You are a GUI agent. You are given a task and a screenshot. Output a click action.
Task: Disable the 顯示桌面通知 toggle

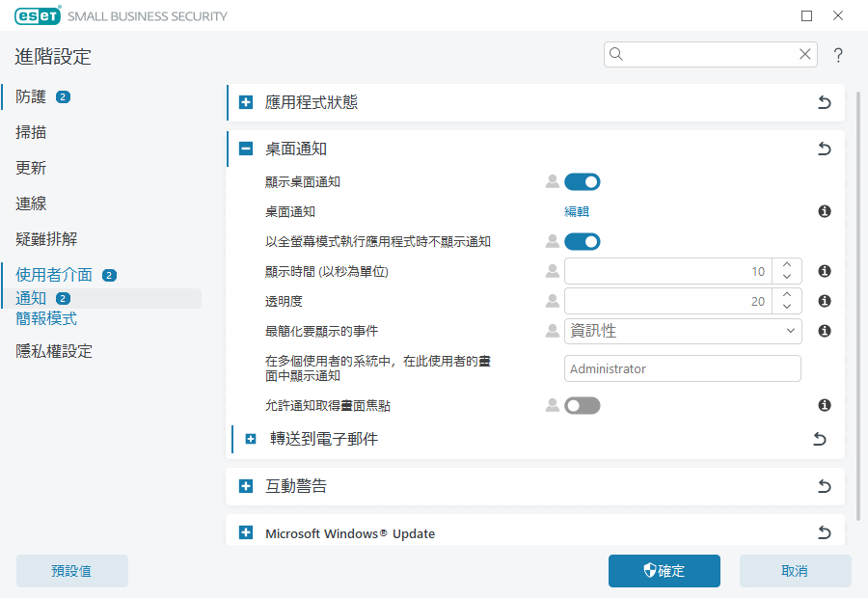click(583, 181)
